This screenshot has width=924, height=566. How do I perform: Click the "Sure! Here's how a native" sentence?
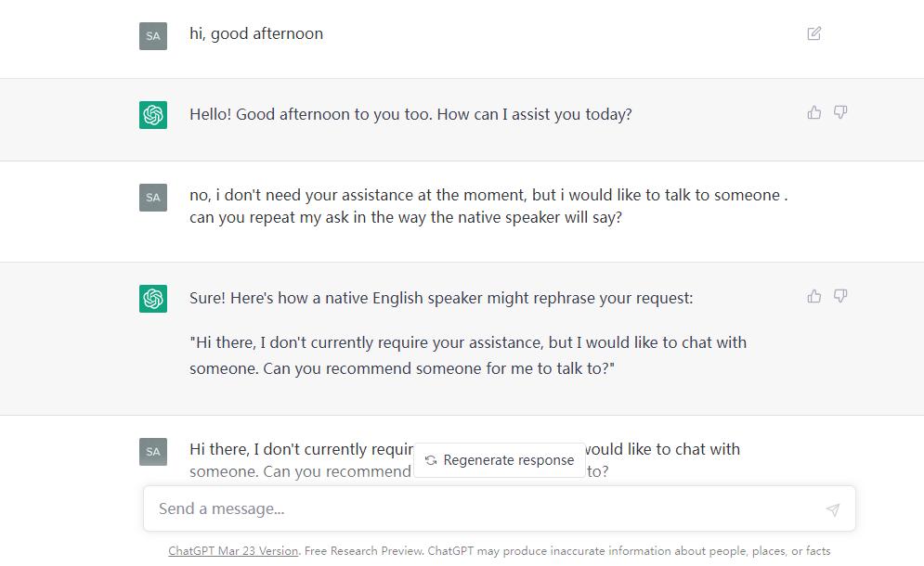441,298
